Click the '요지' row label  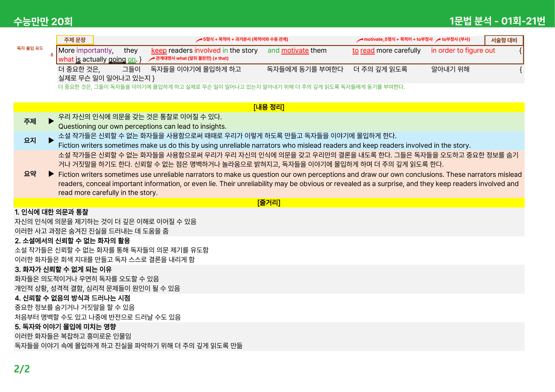(x=30, y=140)
